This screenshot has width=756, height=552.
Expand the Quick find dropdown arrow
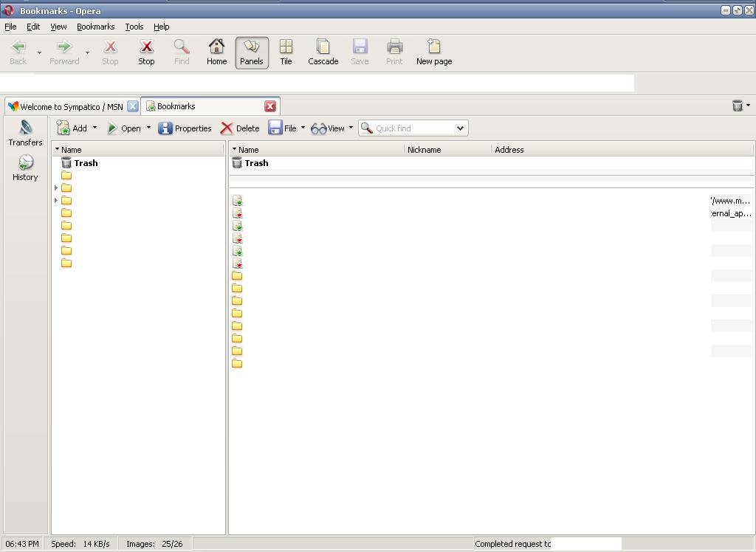[x=460, y=128]
